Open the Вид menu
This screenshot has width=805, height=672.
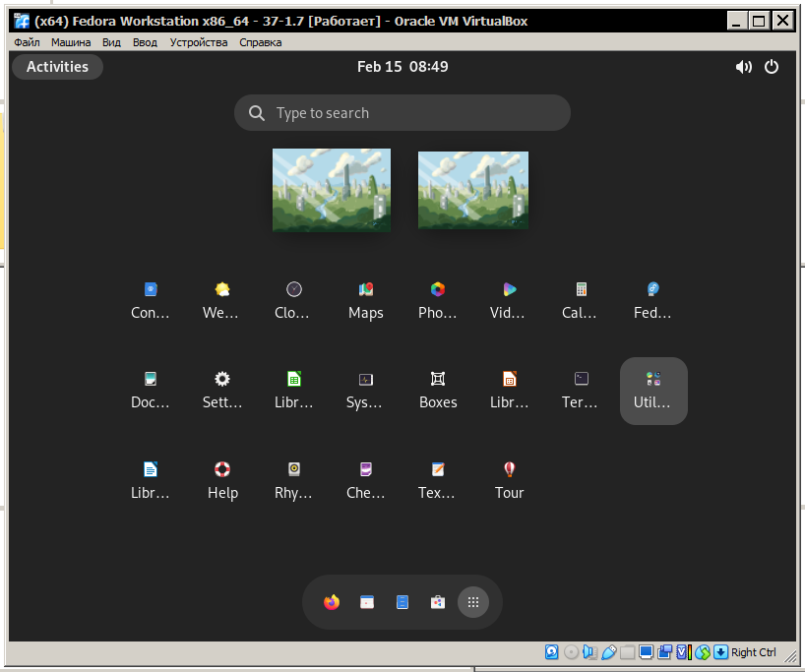click(x=111, y=42)
